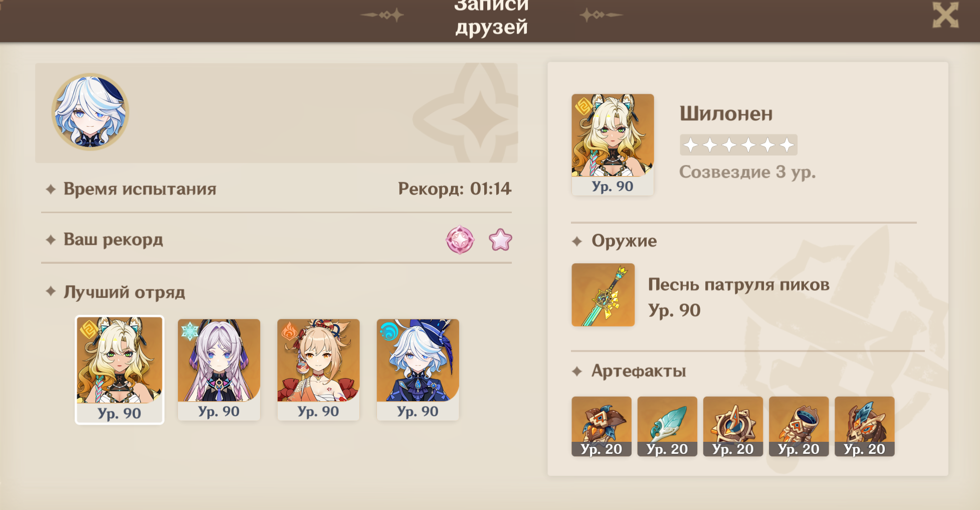Click the Шилонен character name

726,114
